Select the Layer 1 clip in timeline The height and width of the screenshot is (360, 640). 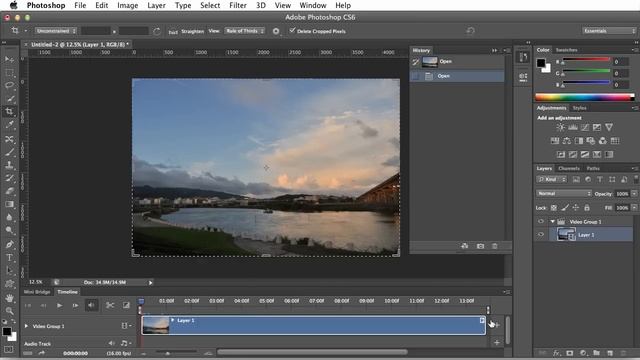click(x=313, y=325)
